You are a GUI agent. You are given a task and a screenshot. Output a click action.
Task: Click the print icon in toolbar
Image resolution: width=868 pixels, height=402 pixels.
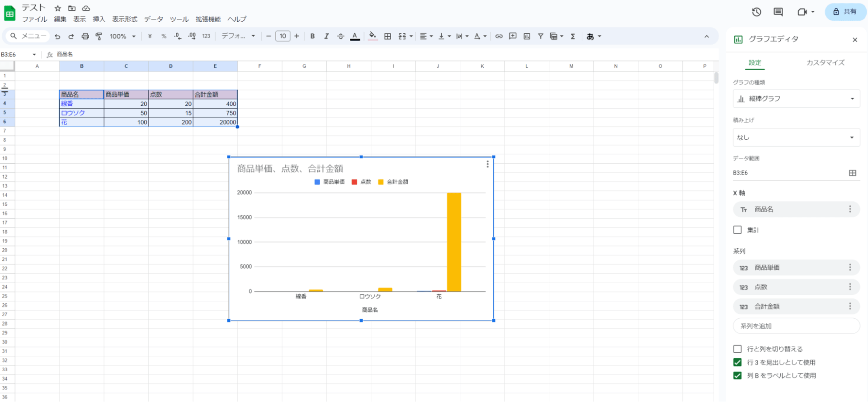(x=85, y=36)
